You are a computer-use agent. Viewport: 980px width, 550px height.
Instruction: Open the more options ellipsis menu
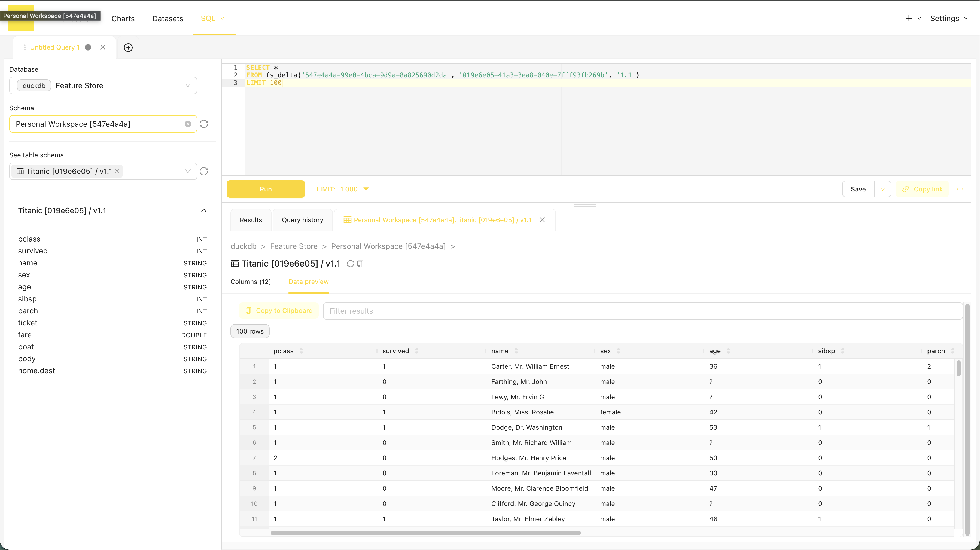(x=960, y=189)
